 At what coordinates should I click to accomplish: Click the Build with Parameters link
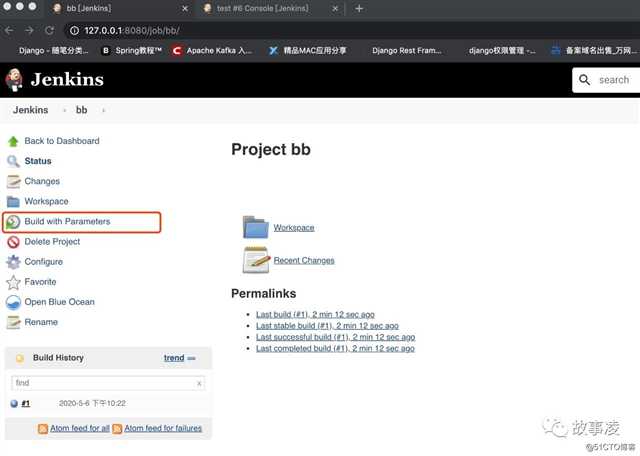click(67, 222)
